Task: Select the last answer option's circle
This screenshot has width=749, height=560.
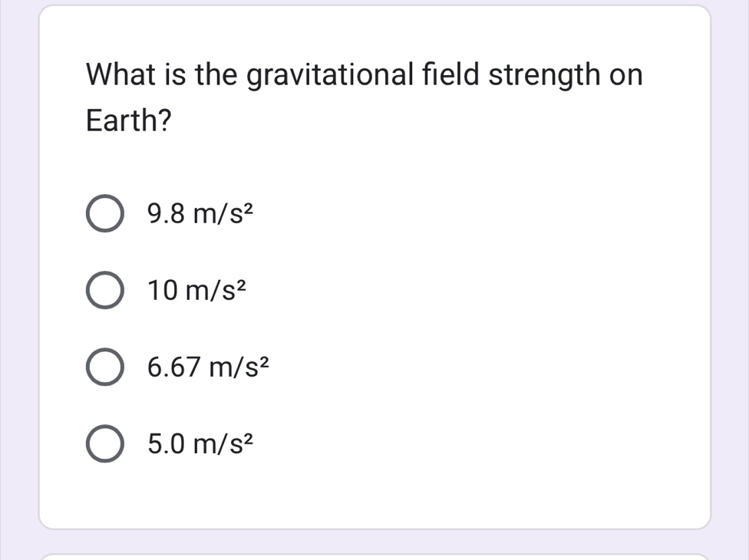Action: 103,445
